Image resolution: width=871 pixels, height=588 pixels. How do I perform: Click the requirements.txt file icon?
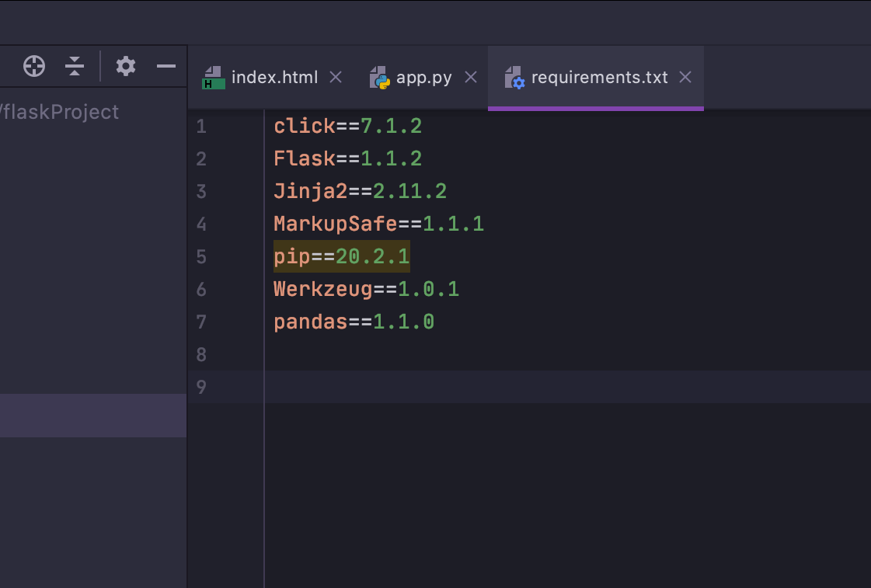[514, 78]
